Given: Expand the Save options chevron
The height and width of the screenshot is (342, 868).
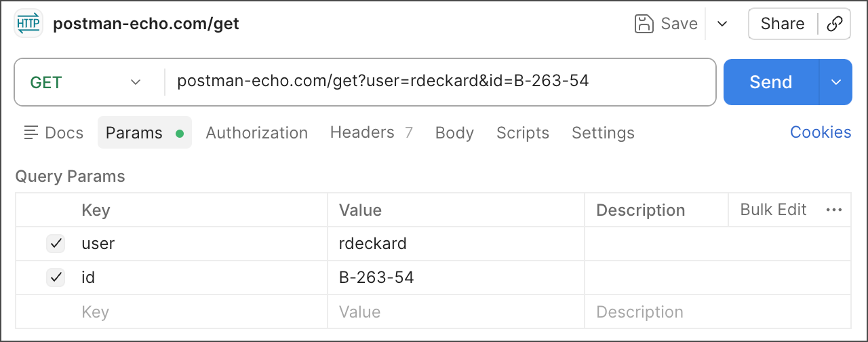Looking at the screenshot, I should pyautogui.click(x=722, y=24).
